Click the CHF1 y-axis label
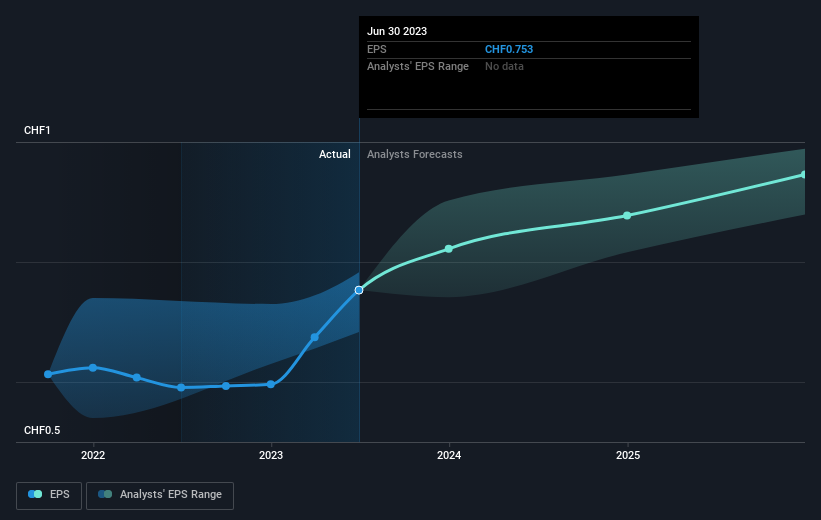Image resolution: width=821 pixels, height=520 pixels. [x=37, y=130]
